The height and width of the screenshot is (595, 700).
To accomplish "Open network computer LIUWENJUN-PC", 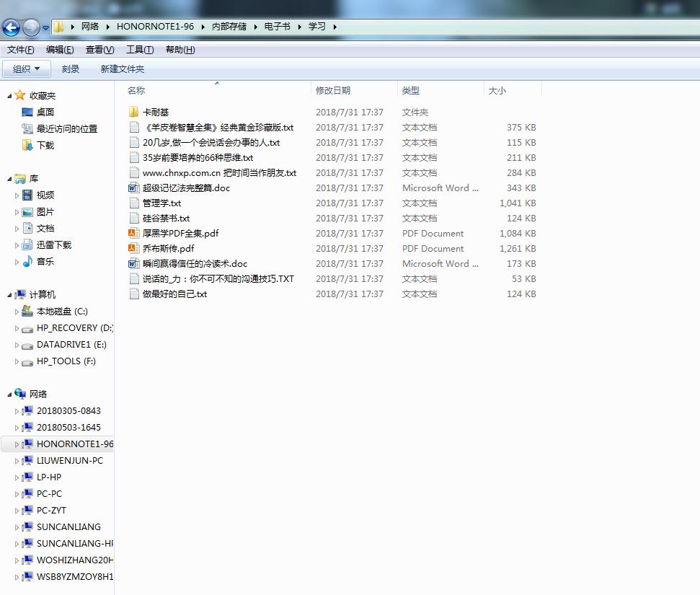I will (70, 461).
